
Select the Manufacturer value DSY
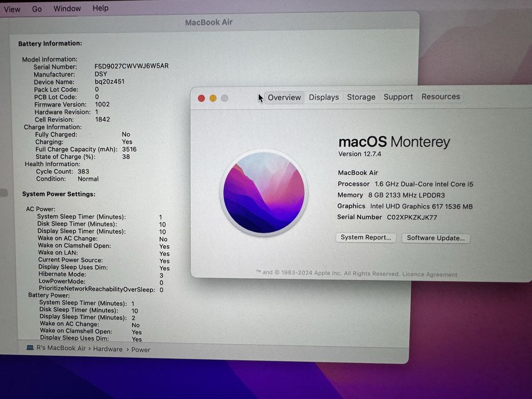[x=101, y=74]
